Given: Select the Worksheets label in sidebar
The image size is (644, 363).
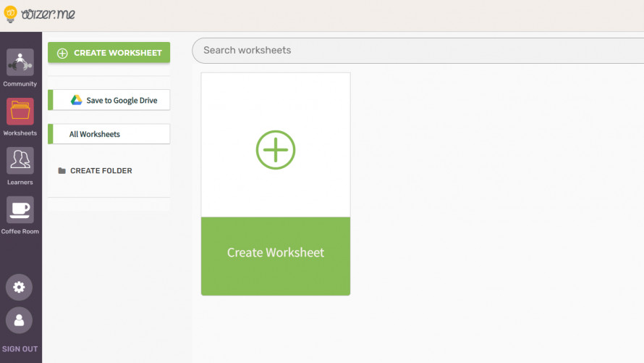Looking at the screenshot, I should coord(20,133).
